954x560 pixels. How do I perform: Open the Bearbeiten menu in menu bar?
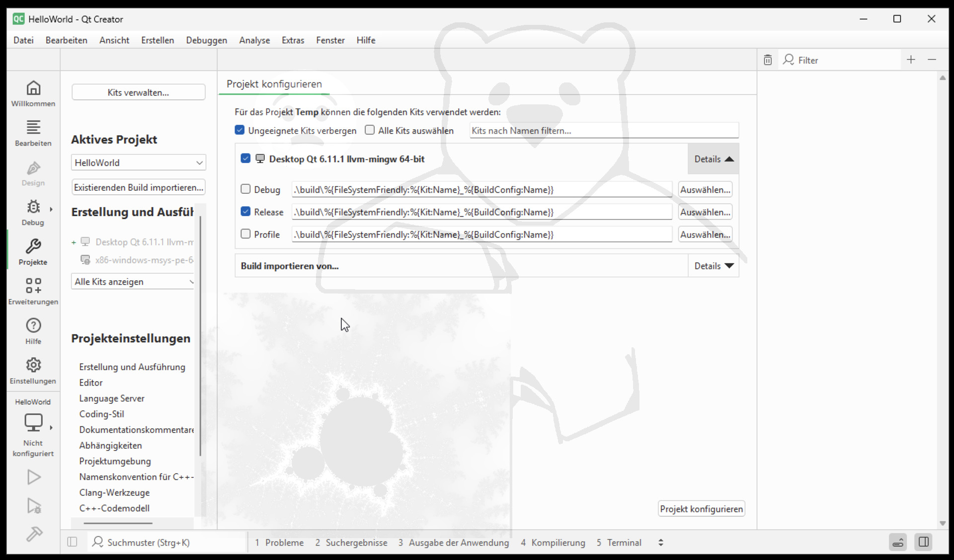click(67, 40)
